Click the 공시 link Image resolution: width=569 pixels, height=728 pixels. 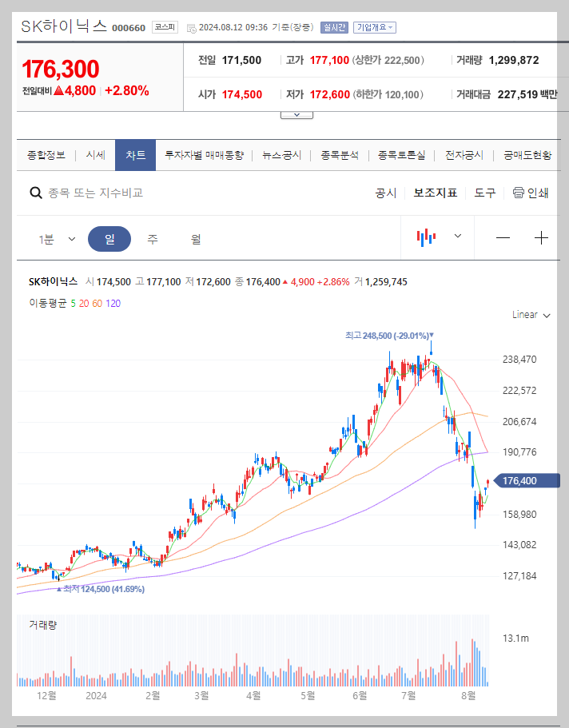(x=385, y=192)
